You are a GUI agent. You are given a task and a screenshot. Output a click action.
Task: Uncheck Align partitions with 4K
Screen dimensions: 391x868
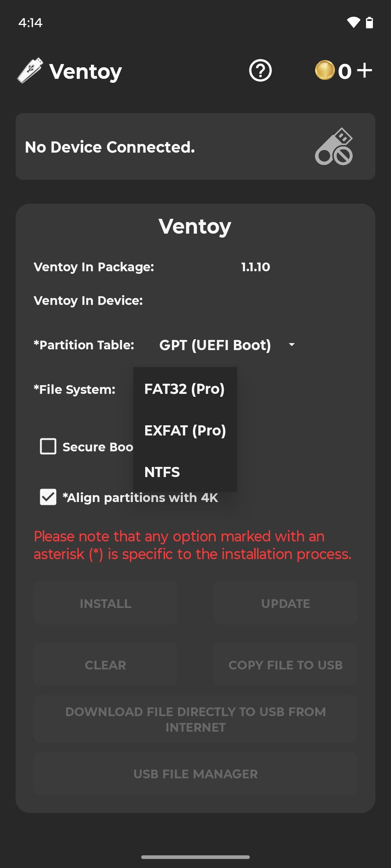click(x=48, y=497)
